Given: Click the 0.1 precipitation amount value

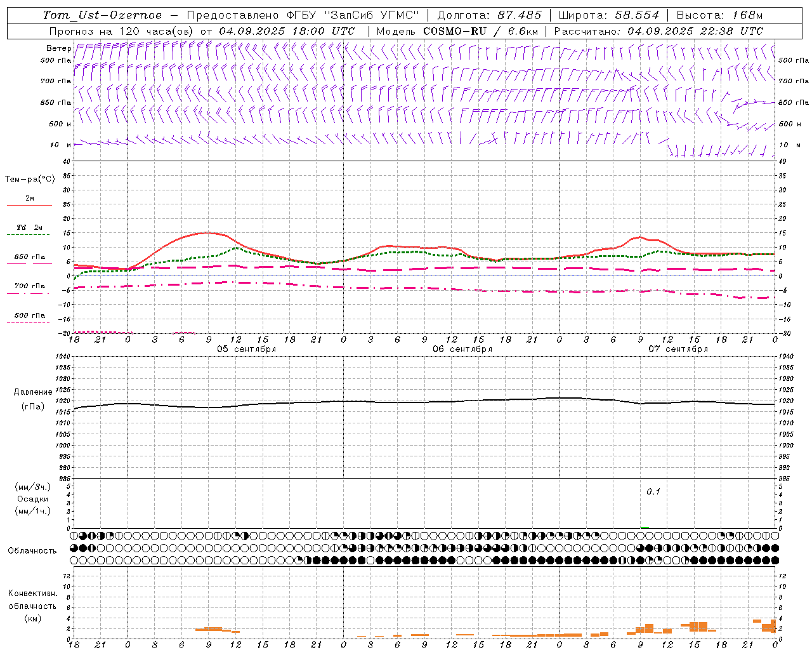Looking at the screenshot, I should pyautogui.click(x=653, y=491).
